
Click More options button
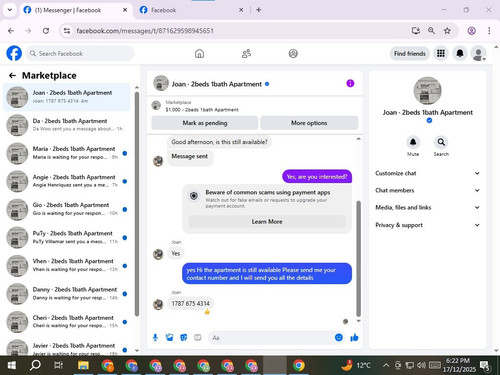pos(309,123)
